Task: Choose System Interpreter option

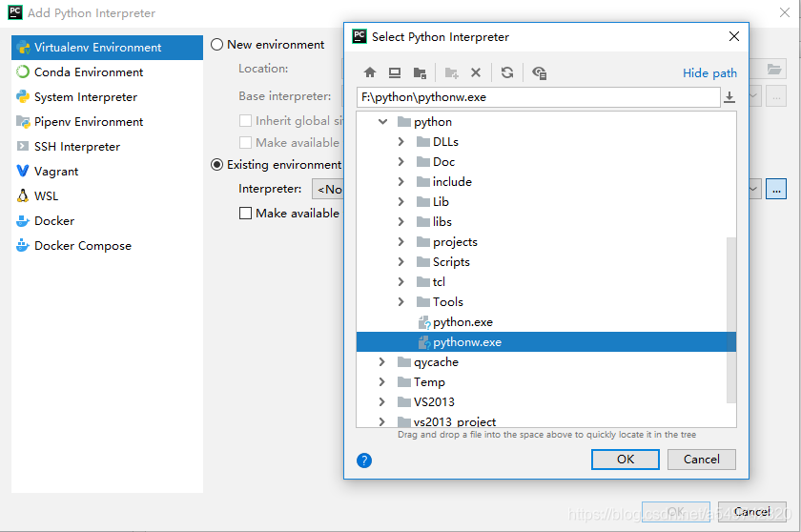Action: [107, 97]
